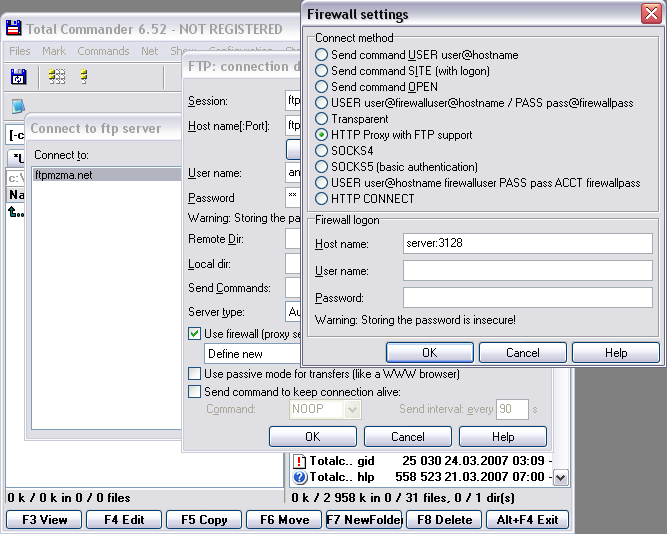The width and height of the screenshot is (667, 534).
Task: Select the Transparent connect method
Action: 322,119
